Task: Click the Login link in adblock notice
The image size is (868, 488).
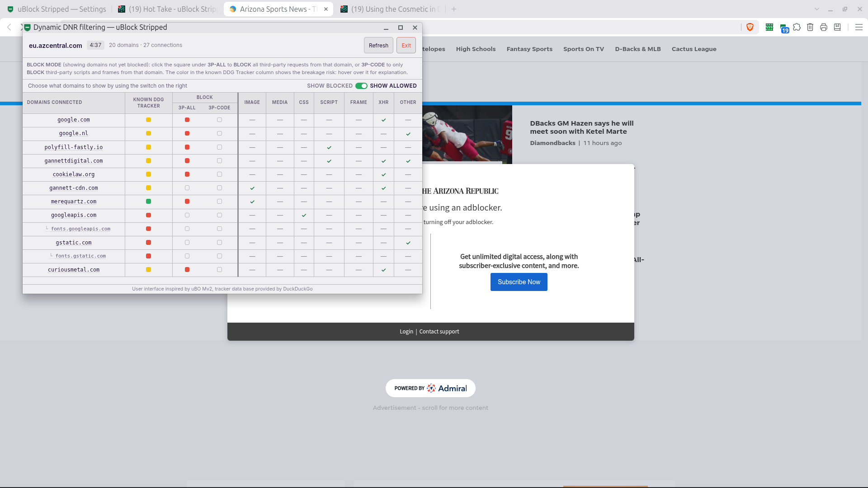Action: click(406, 332)
